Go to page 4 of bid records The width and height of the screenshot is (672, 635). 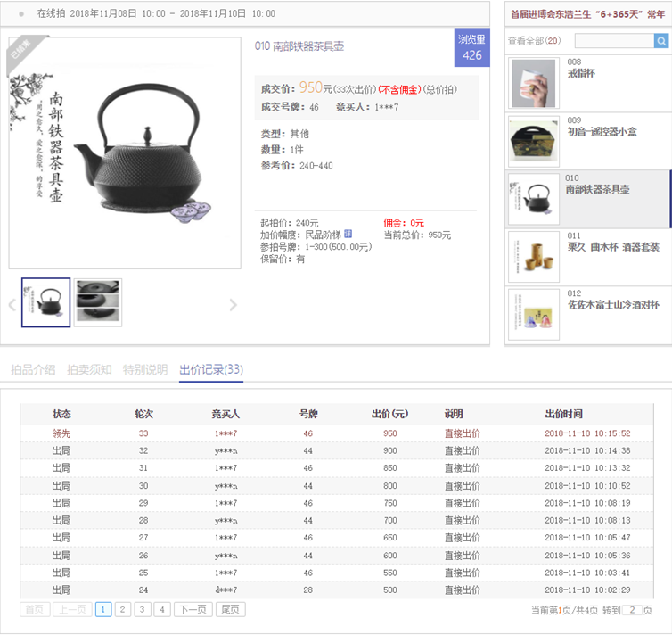pos(162,609)
